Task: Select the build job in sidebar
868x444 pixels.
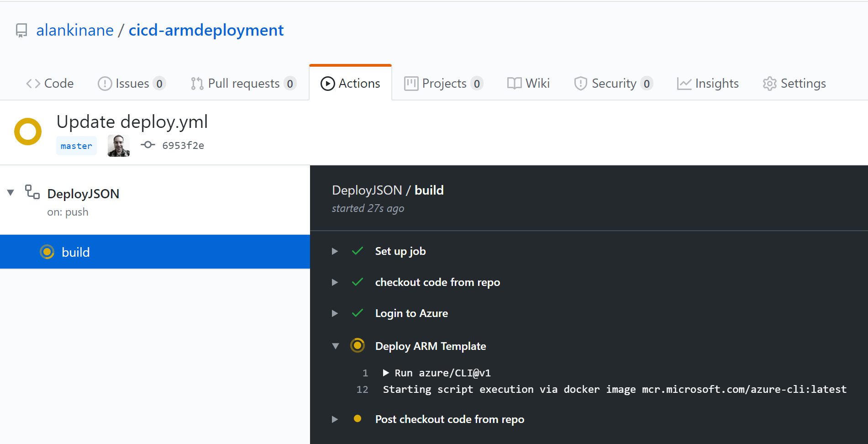Action: click(x=155, y=252)
